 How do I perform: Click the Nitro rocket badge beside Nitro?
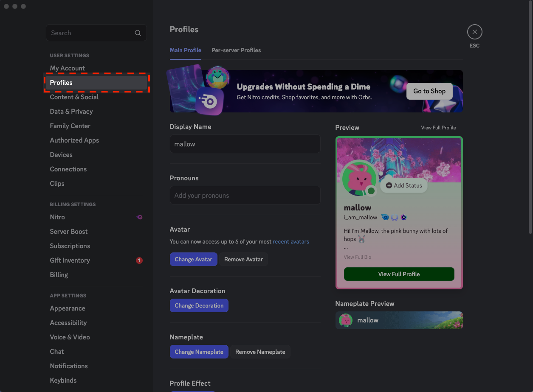[140, 217]
